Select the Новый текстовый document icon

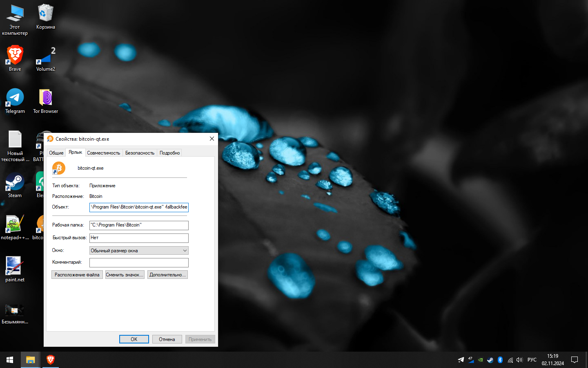pyautogui.click(x=15, y=146)
